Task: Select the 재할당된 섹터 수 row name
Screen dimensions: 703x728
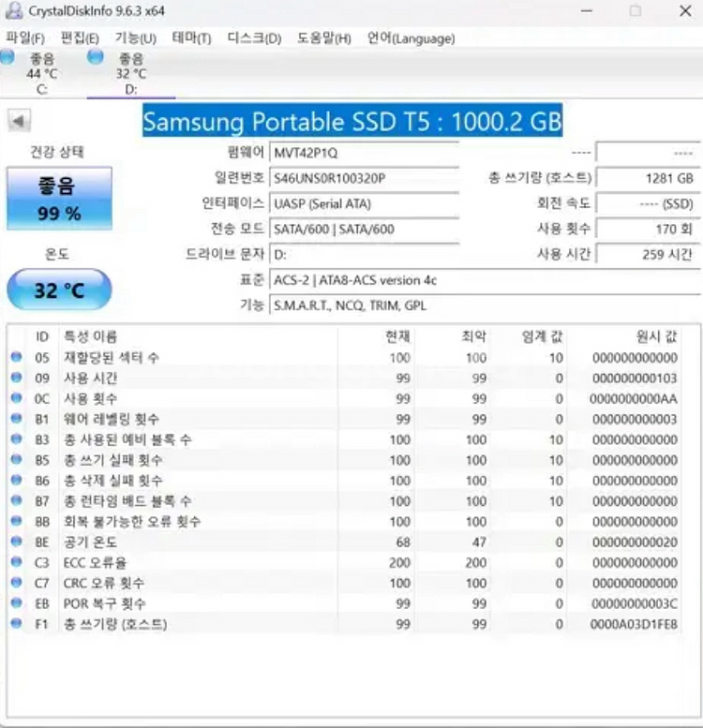Action: coord(112,358)
